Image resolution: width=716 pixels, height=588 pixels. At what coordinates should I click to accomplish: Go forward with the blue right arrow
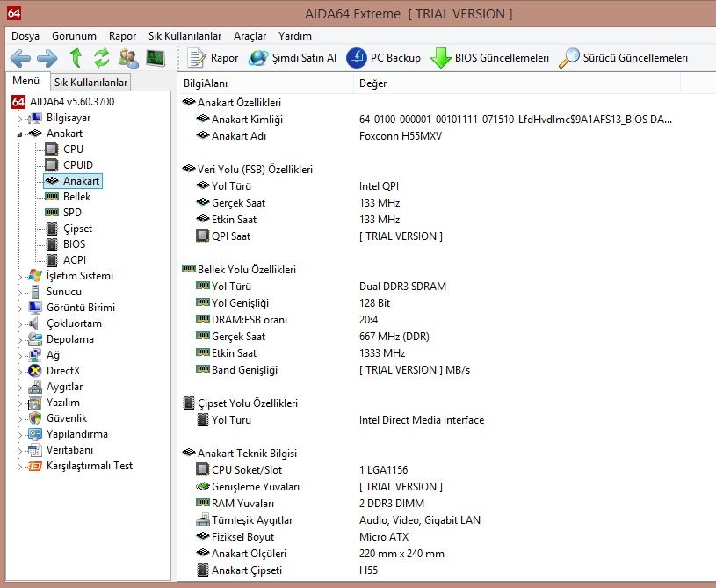(47, 58)
